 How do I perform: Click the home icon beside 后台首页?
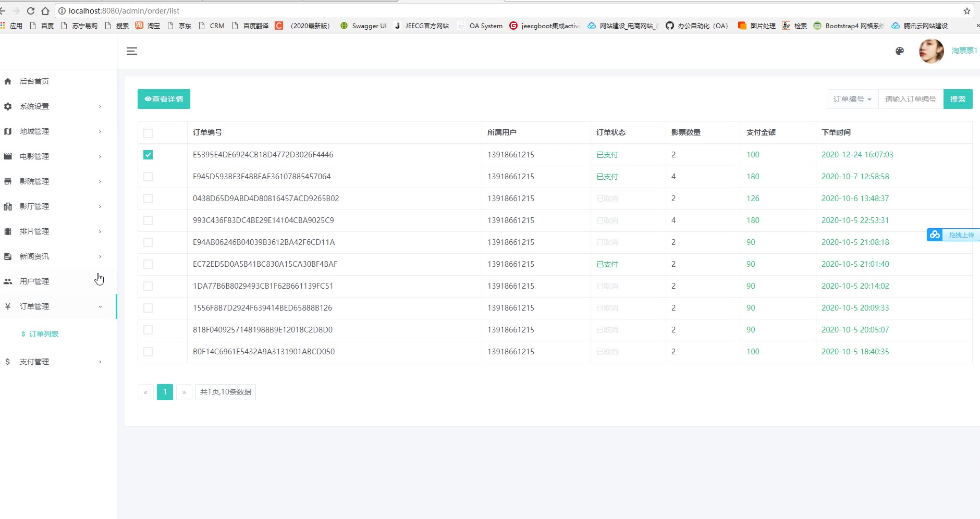pyautogui.click(x=8, y=81)
